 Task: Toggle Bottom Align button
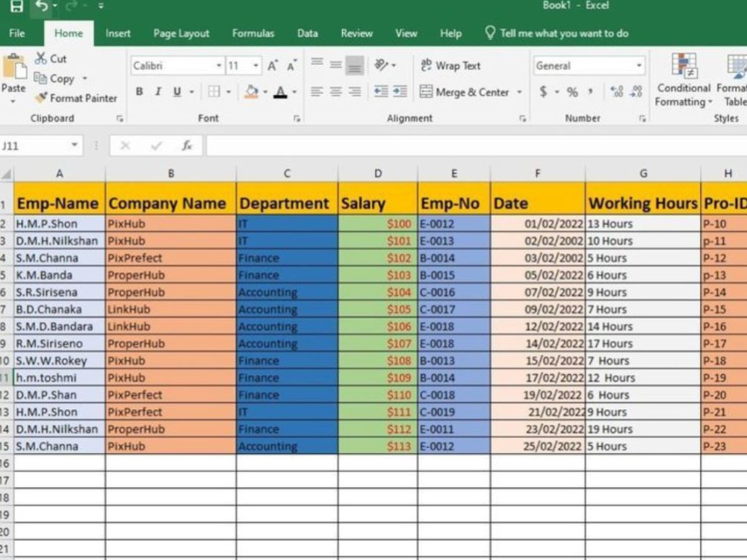pos(354,66)
